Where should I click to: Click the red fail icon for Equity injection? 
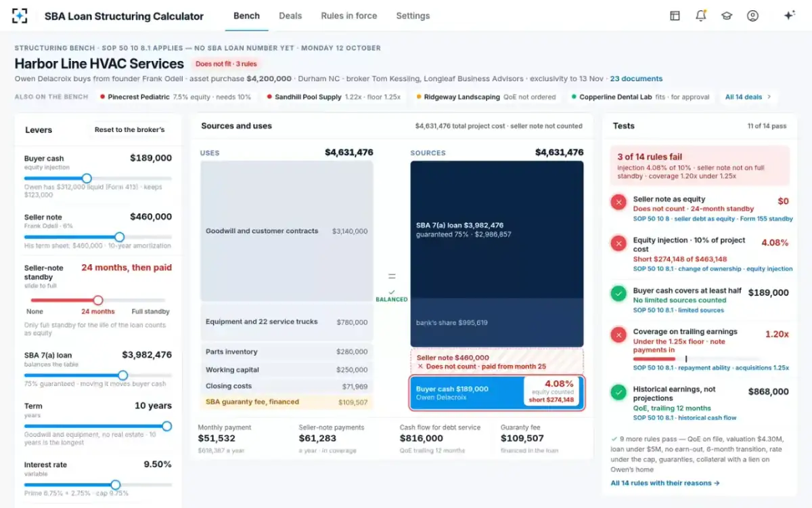click(618, 243)
